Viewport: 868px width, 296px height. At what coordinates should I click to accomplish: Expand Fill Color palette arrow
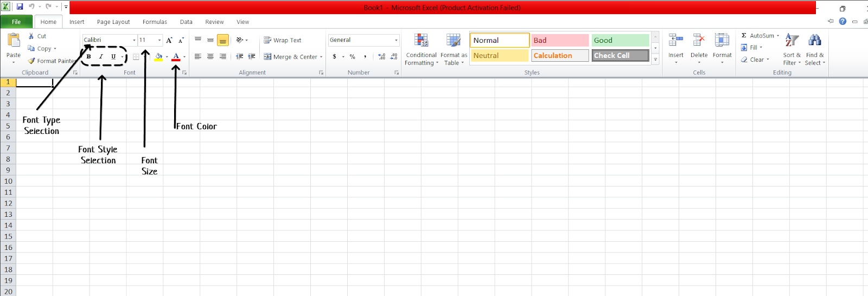pos(167,57)
